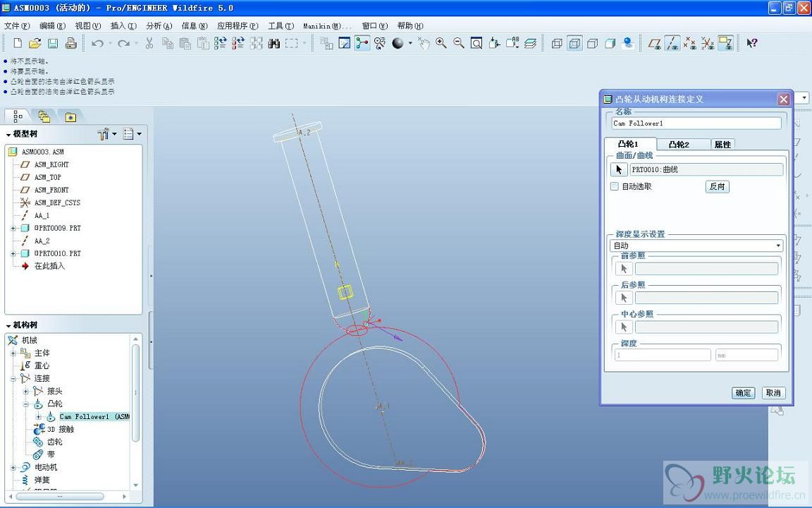
Task: Expand the 主体 node in mechanism tree
Action: (13, 353)
